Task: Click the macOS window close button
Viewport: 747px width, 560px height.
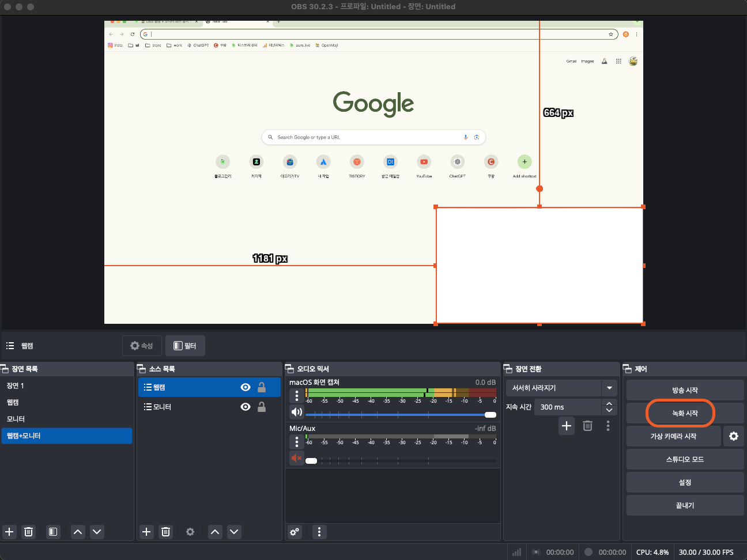Action: pyautogui.click(x=7, y=7)
